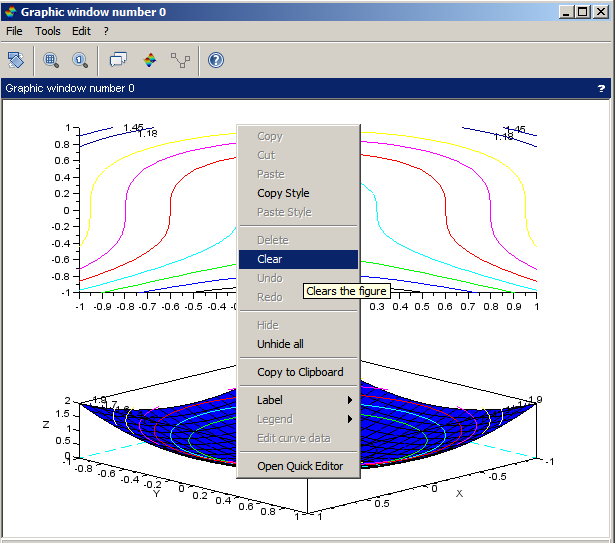The width and height of the screenshot is (615, 543).
Task: Click the polyline curve editor icon
Action: (180, 60)
